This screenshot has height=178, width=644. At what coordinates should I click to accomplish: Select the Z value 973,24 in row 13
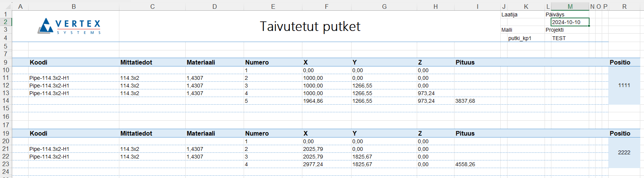pyautogui.click(x=426, y=93)
